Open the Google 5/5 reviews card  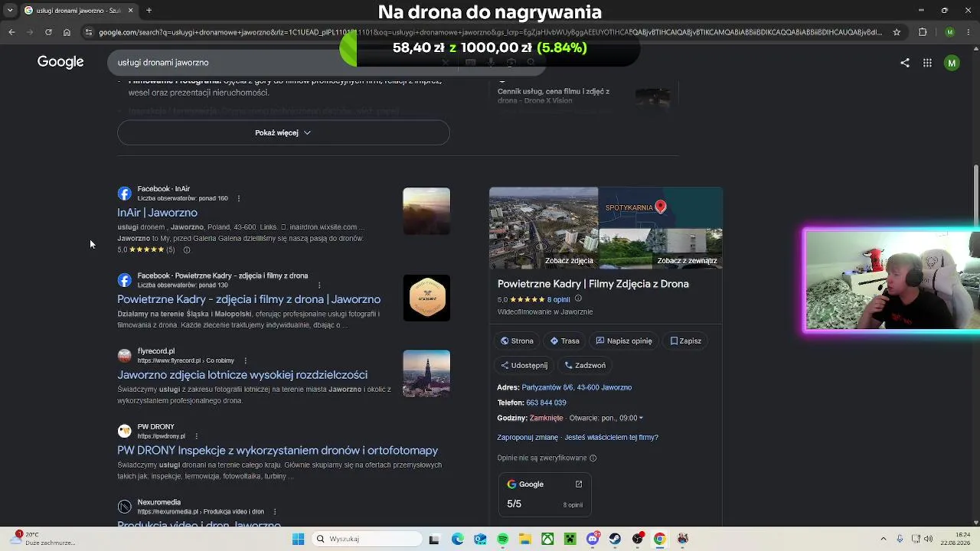544,494
